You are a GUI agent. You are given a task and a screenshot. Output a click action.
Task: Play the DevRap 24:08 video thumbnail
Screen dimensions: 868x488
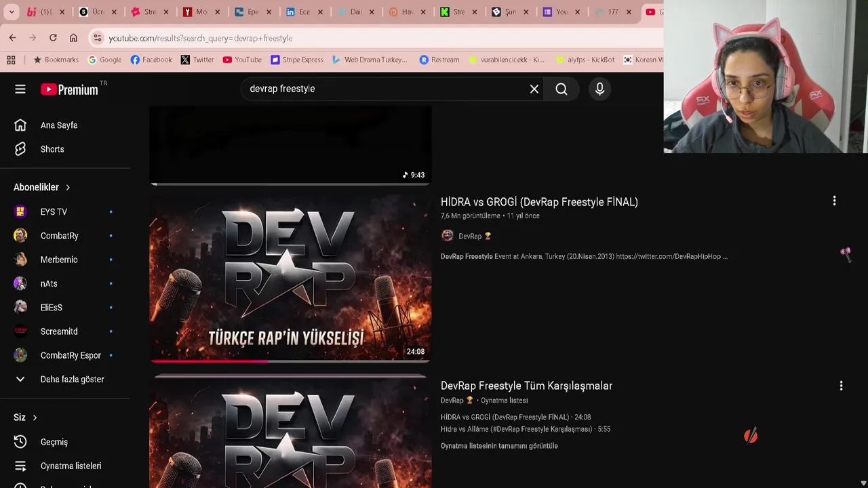coord(290,278)
